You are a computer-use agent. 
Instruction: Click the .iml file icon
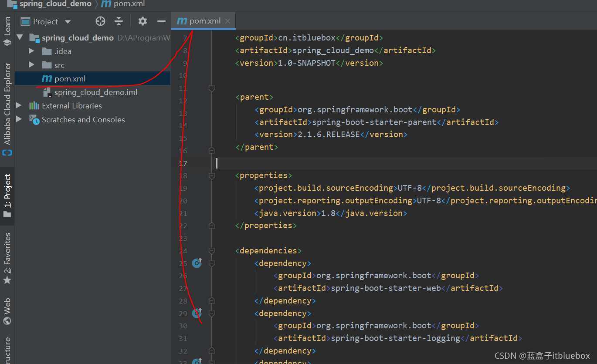47,92
